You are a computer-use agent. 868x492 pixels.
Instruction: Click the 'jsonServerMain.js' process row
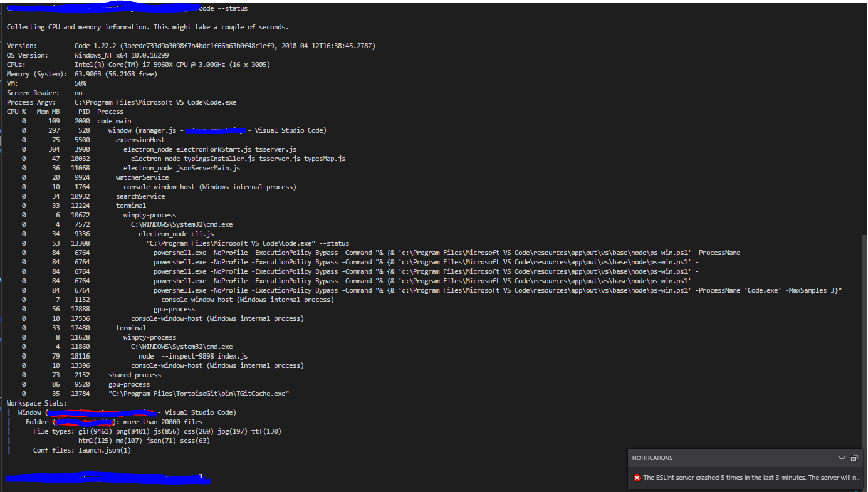131,169
